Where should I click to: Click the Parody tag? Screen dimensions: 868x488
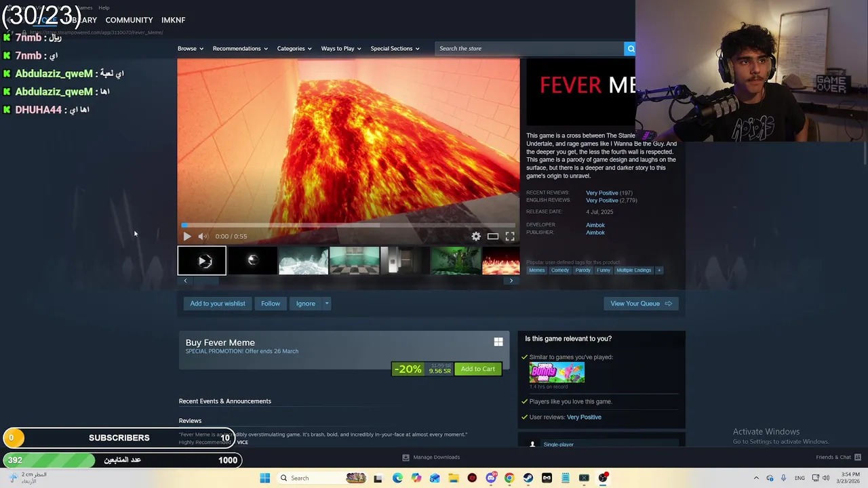coord(583,270)
